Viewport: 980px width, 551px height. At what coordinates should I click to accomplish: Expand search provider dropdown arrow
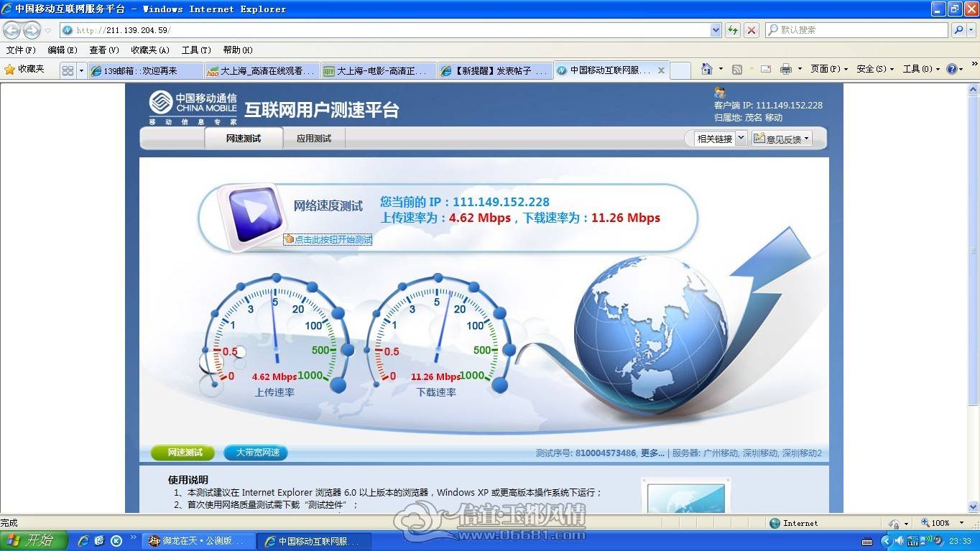tap(971, 30)
